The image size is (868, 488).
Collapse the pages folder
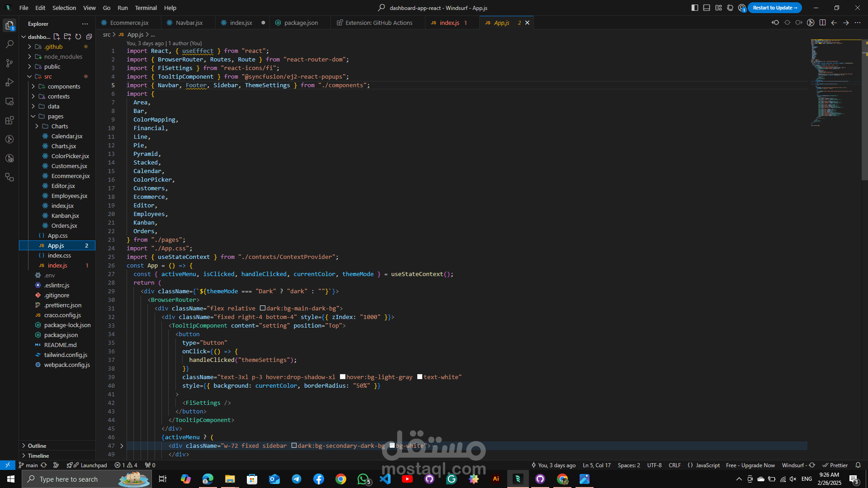click(x=33, y=116)
